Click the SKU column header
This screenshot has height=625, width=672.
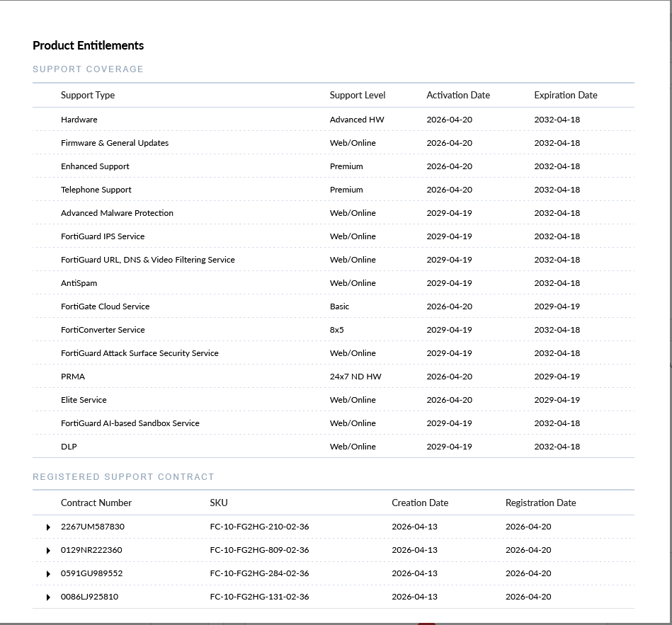[x=219, y=503]
